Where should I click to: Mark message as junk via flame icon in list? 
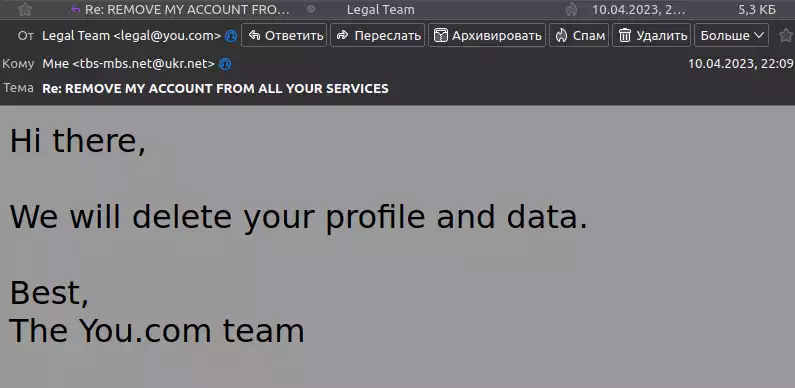point(571,9)
